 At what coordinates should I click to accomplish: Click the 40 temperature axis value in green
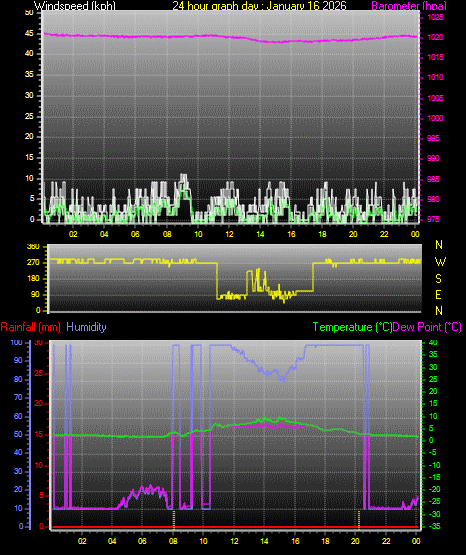[x=433, y=342]
